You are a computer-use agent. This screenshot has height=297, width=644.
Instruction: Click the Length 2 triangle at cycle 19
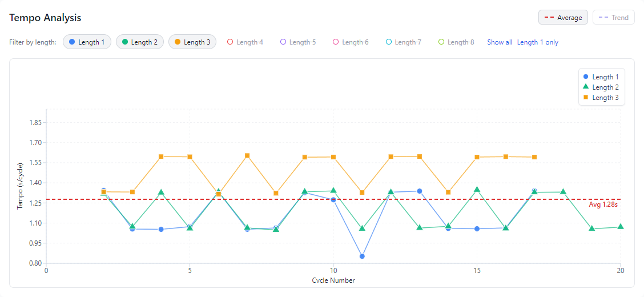[592, 228]
